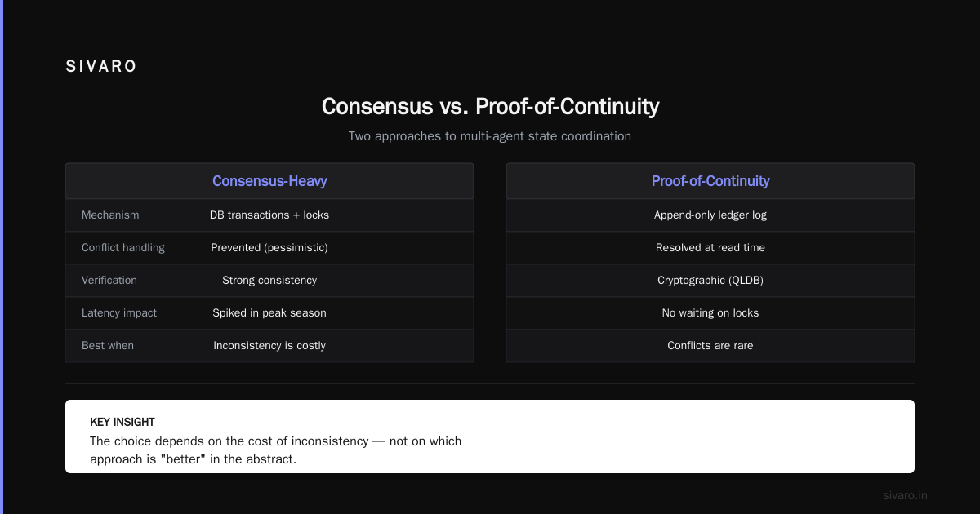Select Spiked in peak season cell

coord(269,312)
